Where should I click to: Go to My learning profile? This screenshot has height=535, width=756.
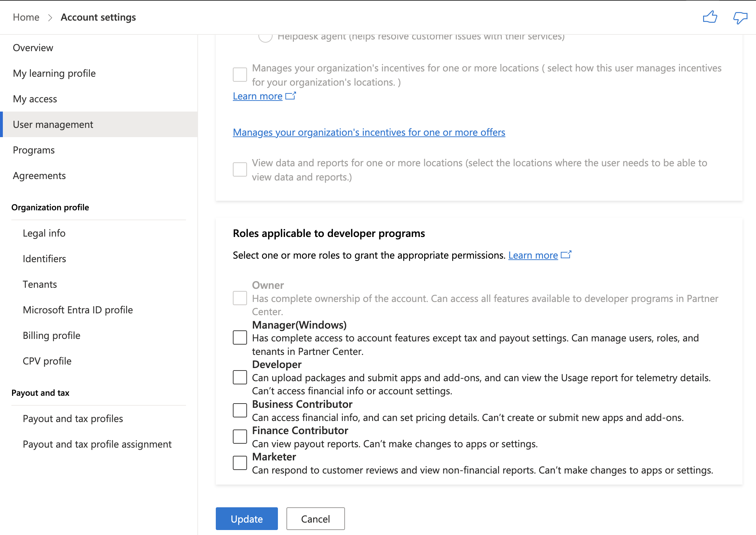click(x=99, y=73)
